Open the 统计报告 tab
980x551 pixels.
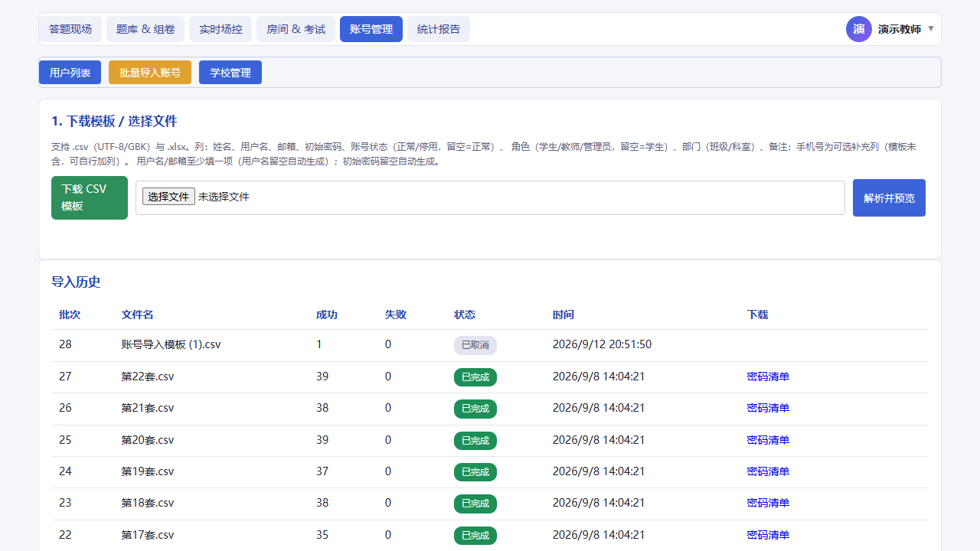(439, 29)
